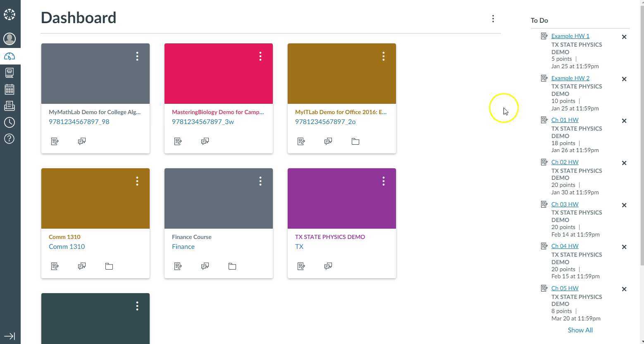
Task: Open discussions on the MasteringBiology card
Action: (205, 141)
